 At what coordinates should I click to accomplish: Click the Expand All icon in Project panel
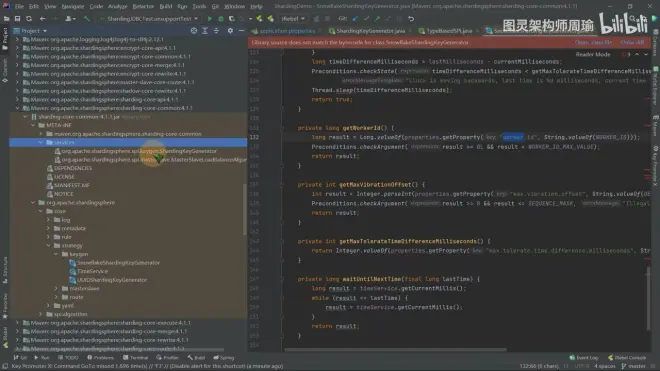(x=205, y=31)
